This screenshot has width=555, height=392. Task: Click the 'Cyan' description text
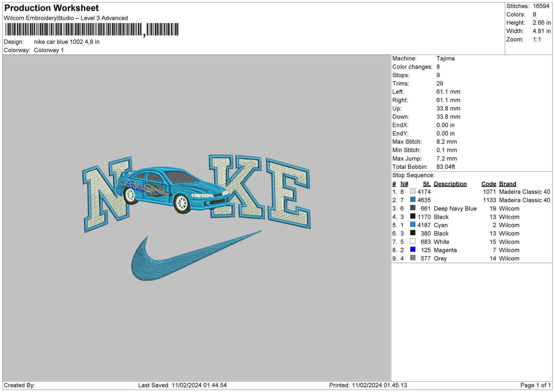tap(441, 225)
